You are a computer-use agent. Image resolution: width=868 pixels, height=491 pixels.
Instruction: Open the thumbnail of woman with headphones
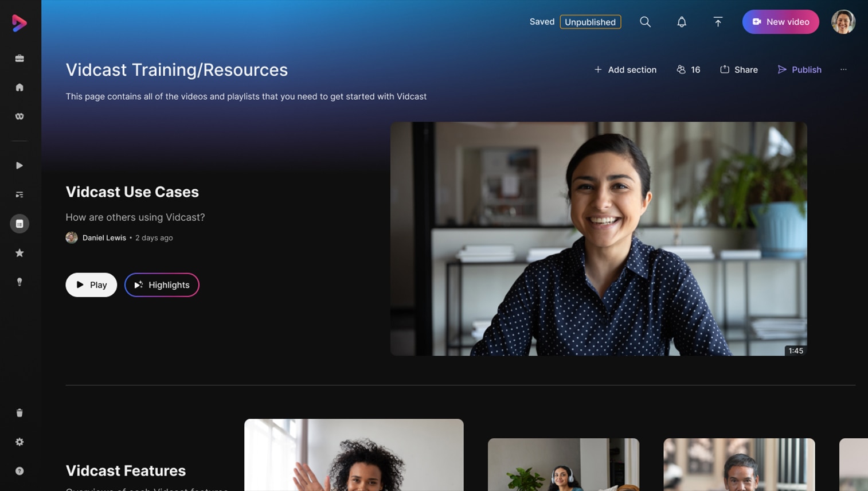tap(564, 465)
